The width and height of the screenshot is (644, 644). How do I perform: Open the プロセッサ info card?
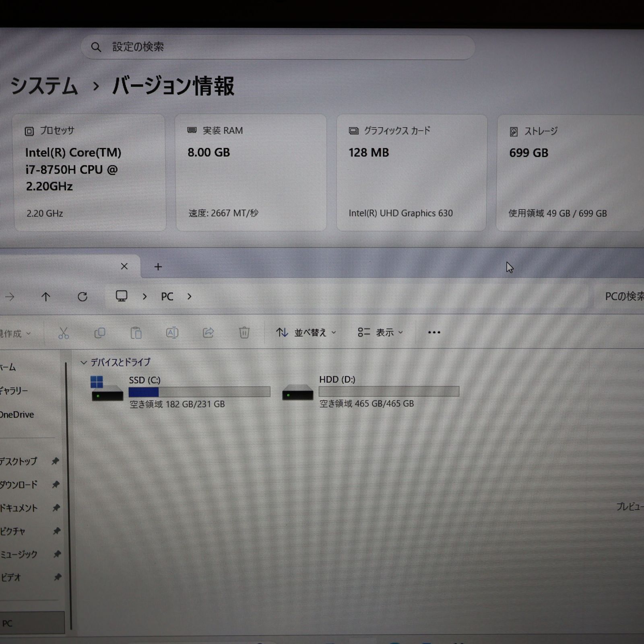pyautogui.click(x=90, y=173)
